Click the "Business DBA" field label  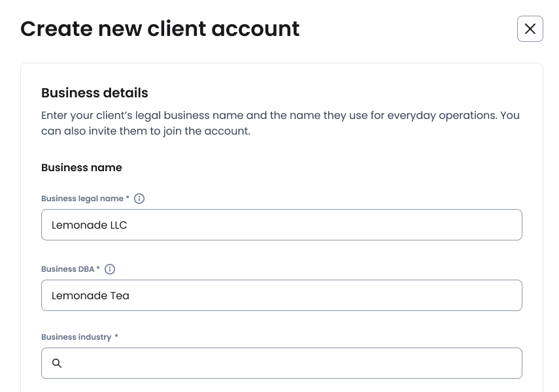pos(67,269)
